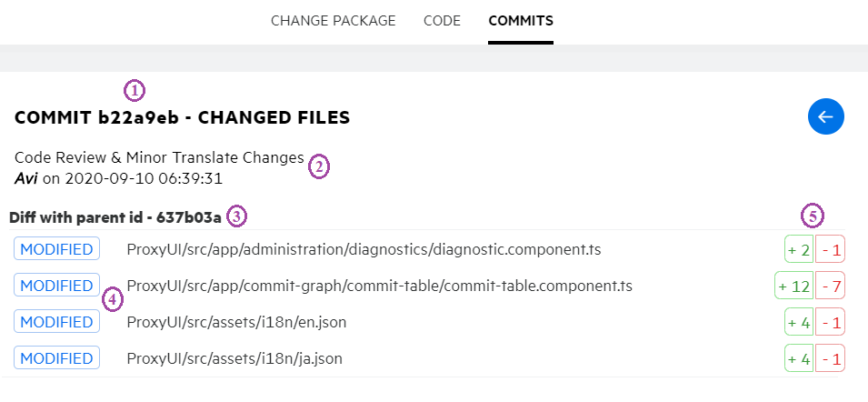Viewport: 868px width, 402px height.
Task: Open the commit-table.component.ts file path
Action: tap(379, 286)
